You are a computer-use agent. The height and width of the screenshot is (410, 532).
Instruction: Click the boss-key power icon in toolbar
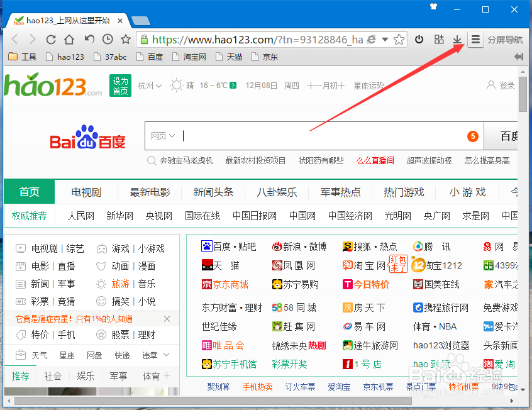point(419,39)
